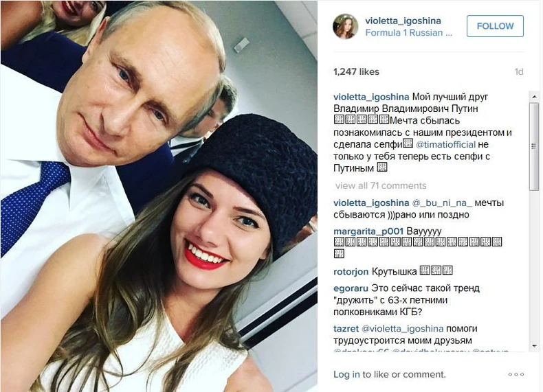Open the violetta_igoshina profile avatar

[x=345, y=26]
